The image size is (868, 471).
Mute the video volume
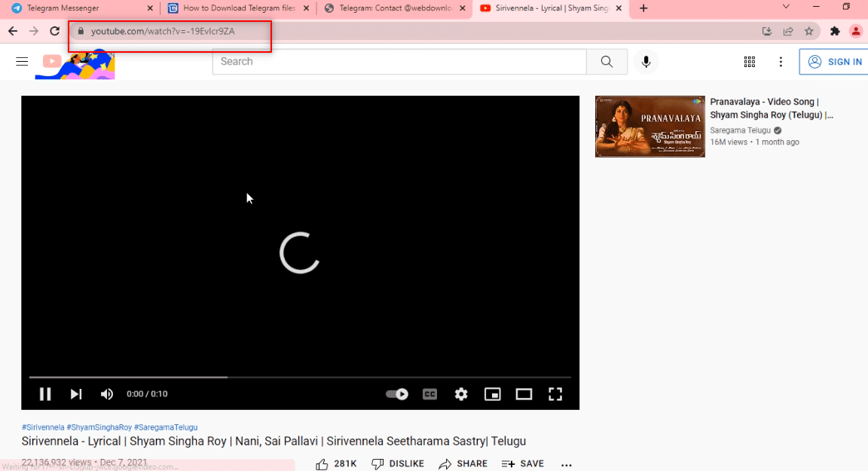[x=107, y=393]
